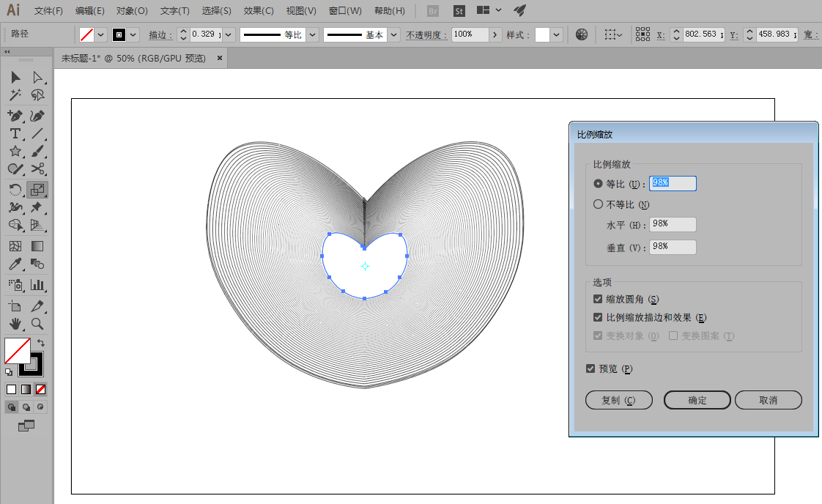This screenshot has width=822, height=504.
Task: Toggle 预览 preview checkbox
Action: click(x=590, y=368)
